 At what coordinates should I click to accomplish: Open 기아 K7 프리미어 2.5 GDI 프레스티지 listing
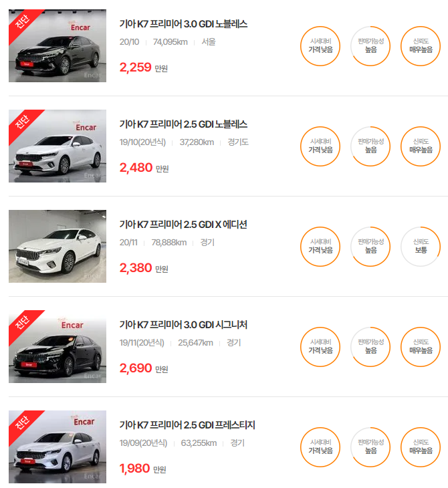point(187,424)
